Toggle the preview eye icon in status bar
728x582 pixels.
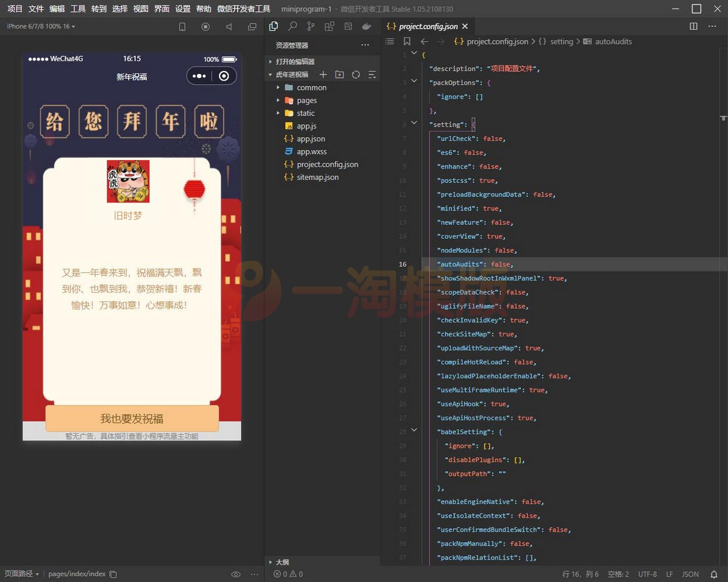(x=236, y=574)
